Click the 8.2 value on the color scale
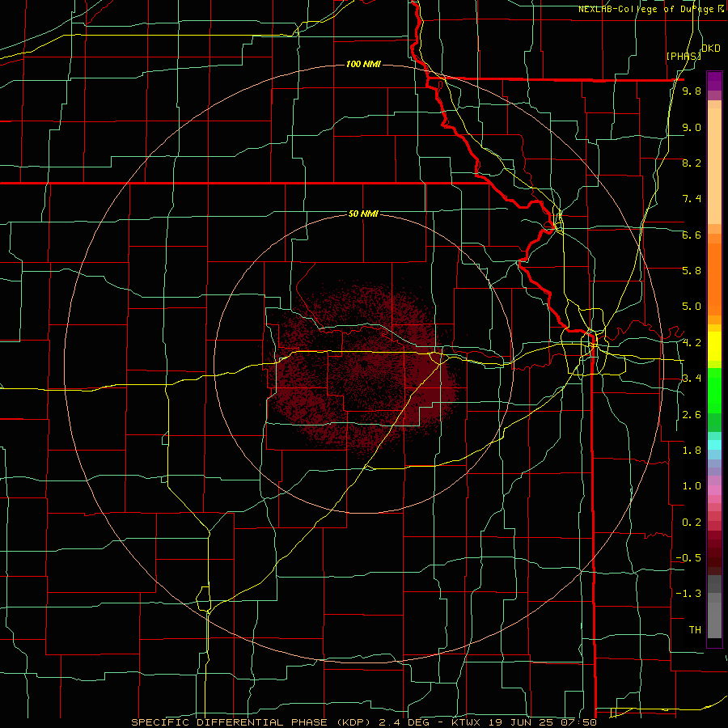 pos(692,163)
